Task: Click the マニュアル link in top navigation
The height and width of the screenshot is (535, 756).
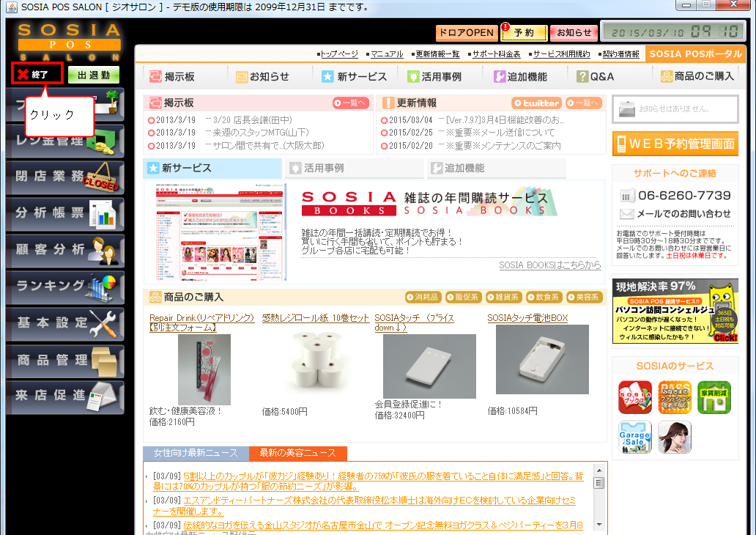Action: (386, 54)
